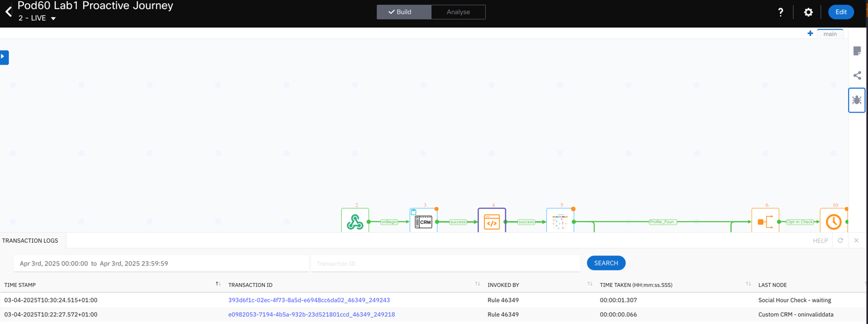Click the share icon in right sidebar
Screen dimensions: 868x324
[857, 75]
